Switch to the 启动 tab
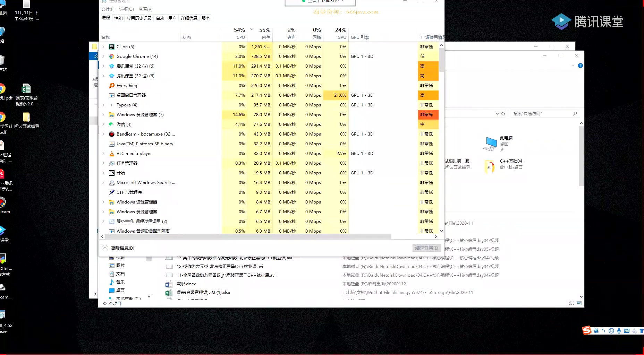The height and width of the screenshot is (355, 644). pyautogui.click(x=160, y=18)
